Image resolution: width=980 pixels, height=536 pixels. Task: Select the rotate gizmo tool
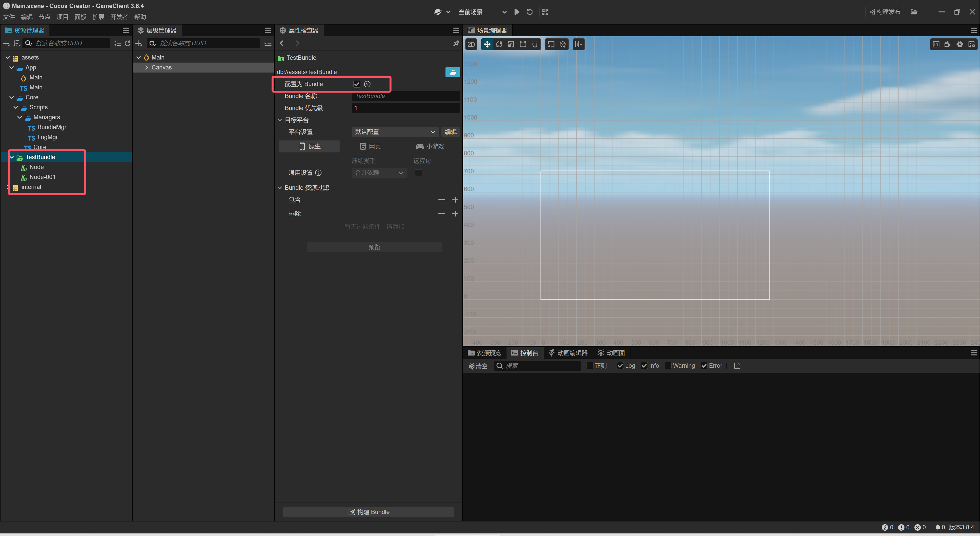click(x=499, y=44)
